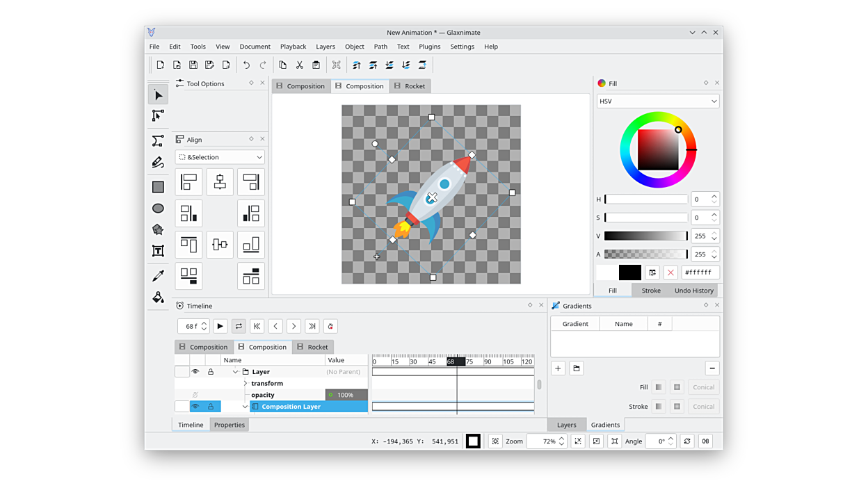The image size is (868, 488).
Task: Select the Fill bucket tool
Action: (158, 298)
